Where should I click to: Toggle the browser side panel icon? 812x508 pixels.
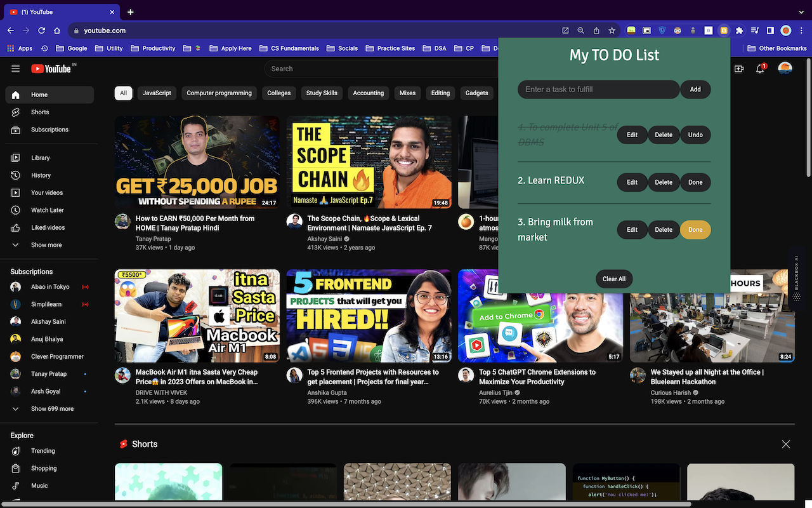(770, 30)
